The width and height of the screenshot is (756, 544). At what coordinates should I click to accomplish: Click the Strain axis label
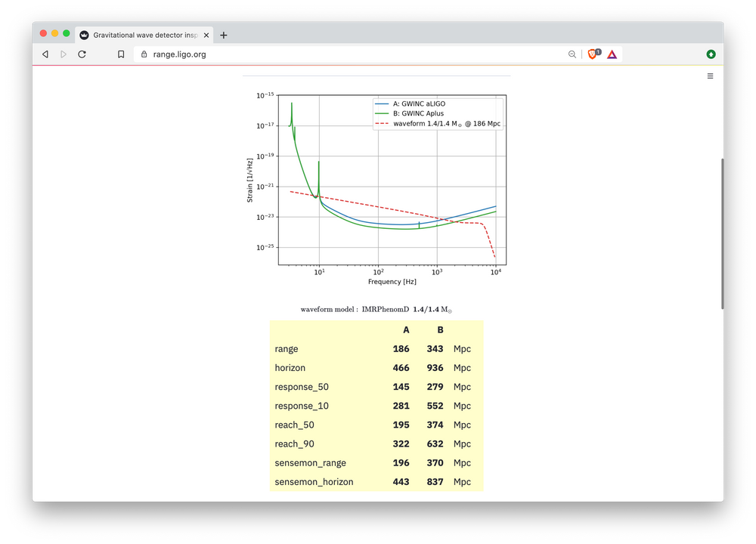click(x=249, y=181)
